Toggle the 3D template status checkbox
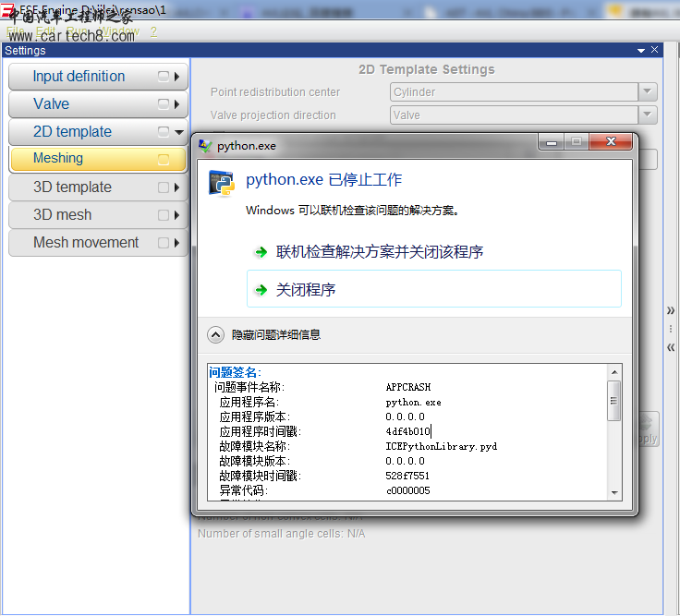The height and width of the screenshot is (616, 680). [x=164, y=187]
